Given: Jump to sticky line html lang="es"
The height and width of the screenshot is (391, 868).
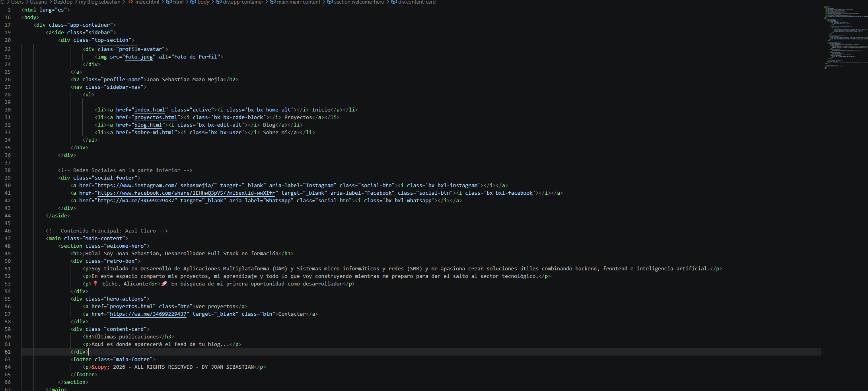Looking at the screenshot, I should pyautogui.click(x=45, y=10).
